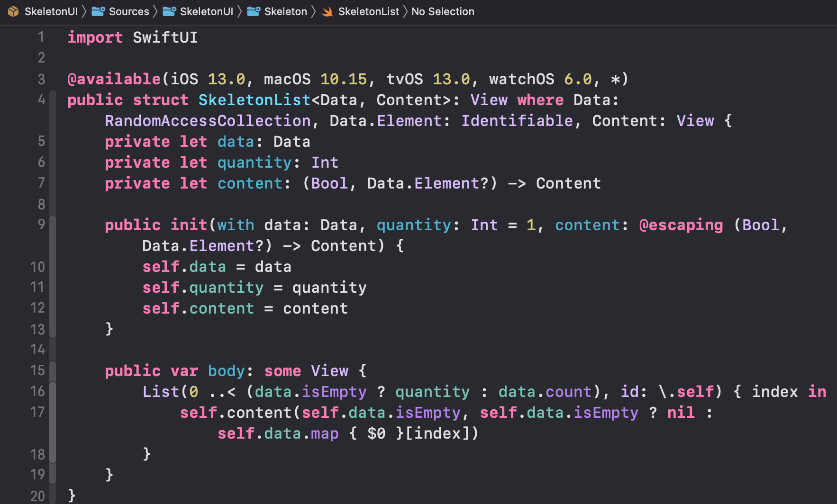The image size is (837, 504).
Task: Open the SkeletonUI project breadcrumb item
Action: [51, 11]
